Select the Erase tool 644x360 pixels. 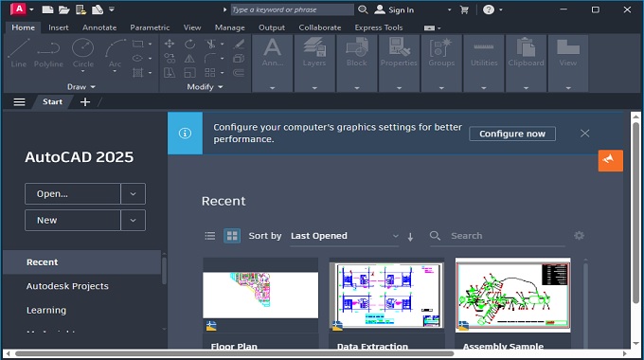pyautogui.click(x=239, y=44)
